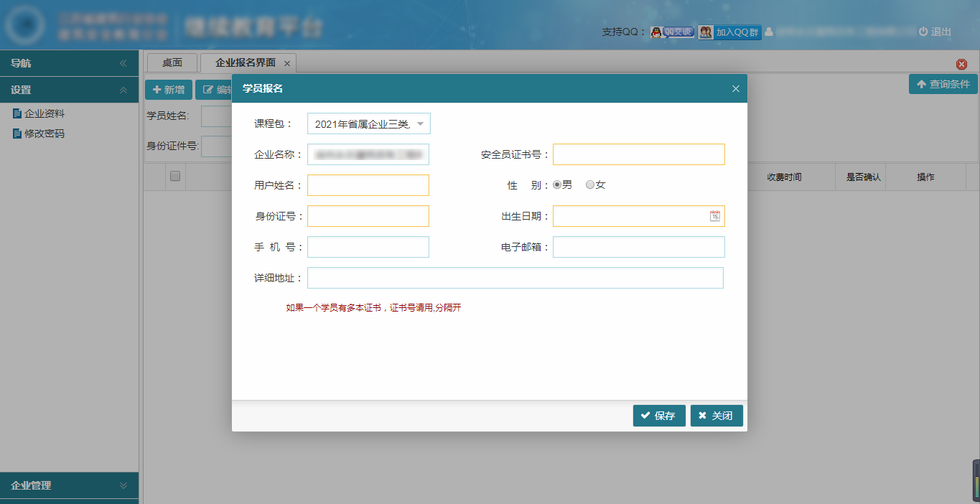Click the QQ交谈 chat icon
Image resolution: width=980 pixels, height=504 pixels.
(672, 32)
